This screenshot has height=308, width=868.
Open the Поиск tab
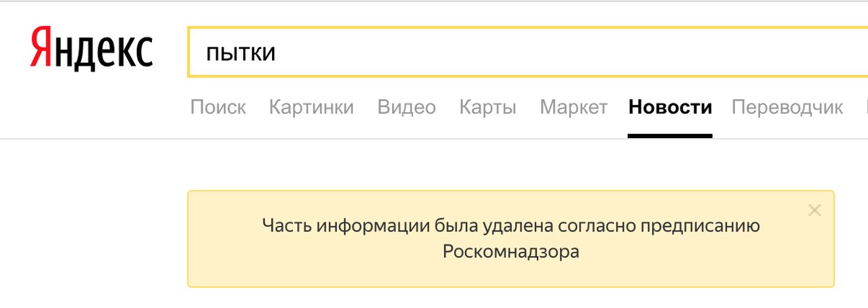coord(218,108)
